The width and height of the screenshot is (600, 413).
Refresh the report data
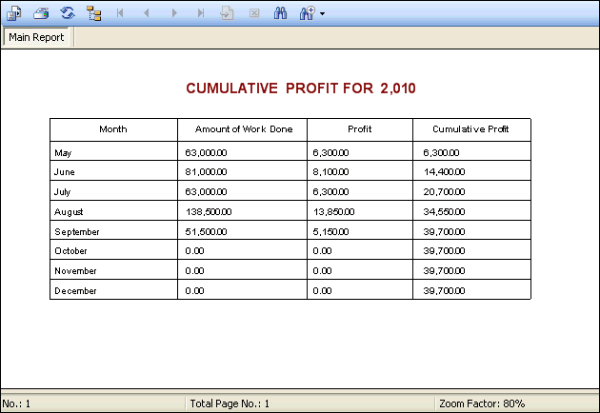[67, 13]
